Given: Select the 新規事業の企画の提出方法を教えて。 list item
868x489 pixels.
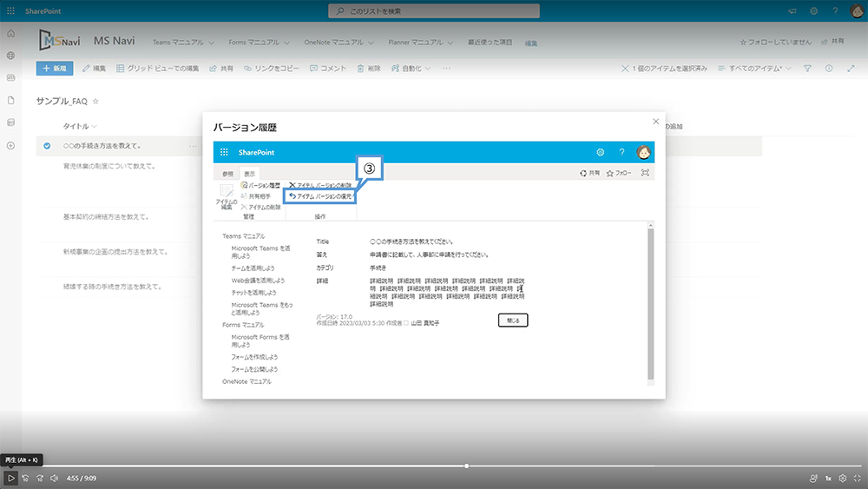Looking at the screenshot, I should tap(115, 252).
